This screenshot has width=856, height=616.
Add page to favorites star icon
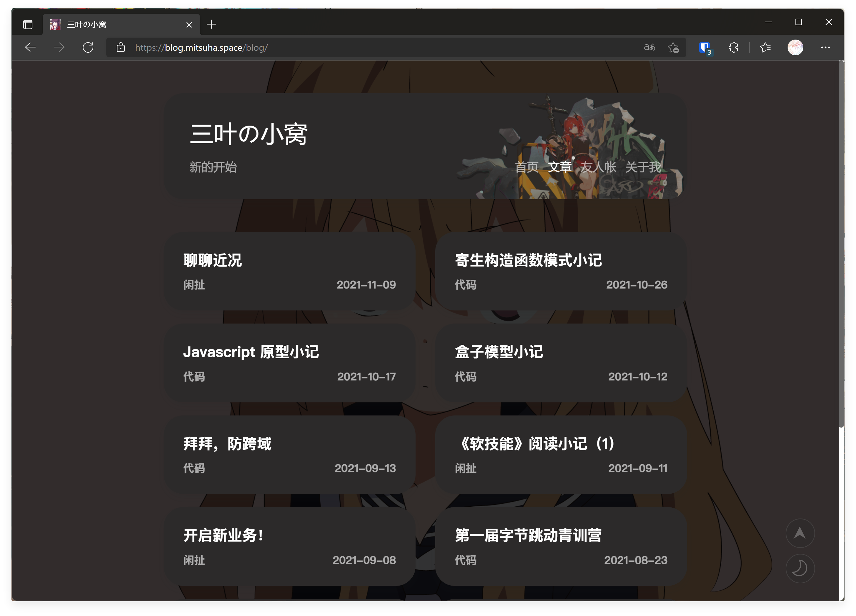coord(673,47)
